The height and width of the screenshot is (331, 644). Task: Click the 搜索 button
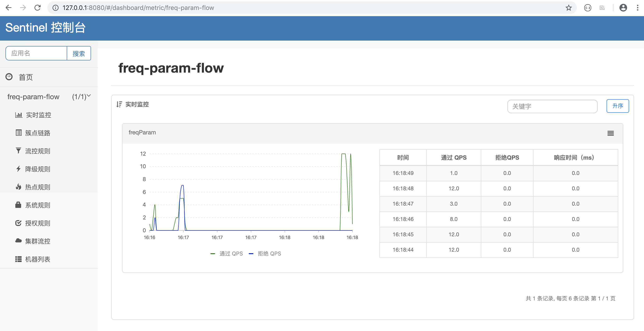point(79,53)
